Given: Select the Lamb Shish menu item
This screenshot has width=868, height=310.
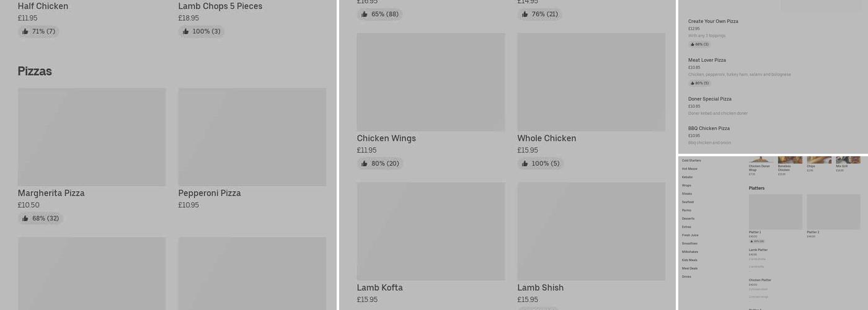Looking at the screenshot, I should coord(540,288).
